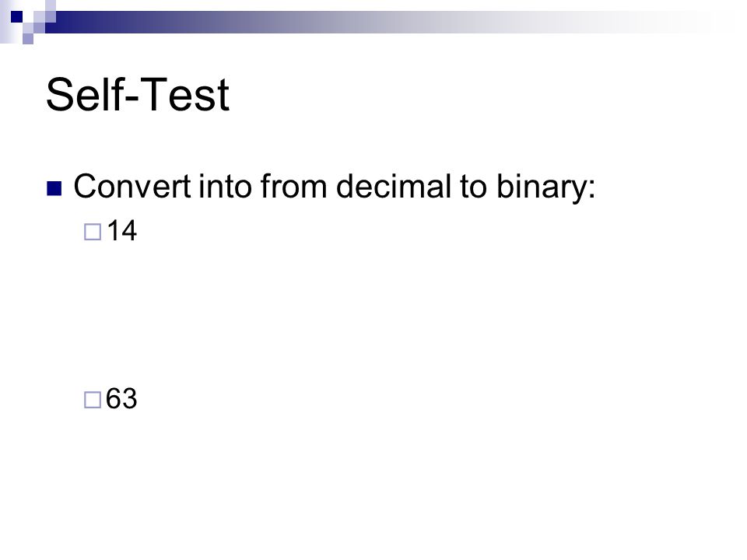
Task: Click the number 14 list item
Action: (122, 231)
